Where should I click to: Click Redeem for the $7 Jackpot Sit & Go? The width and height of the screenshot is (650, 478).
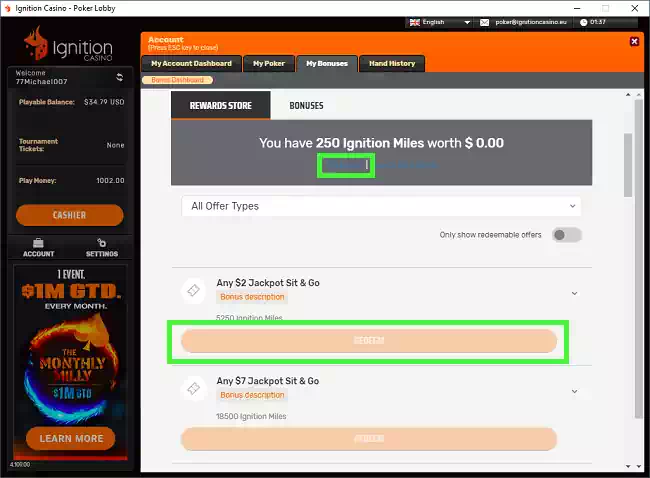(x=369, y=439)
